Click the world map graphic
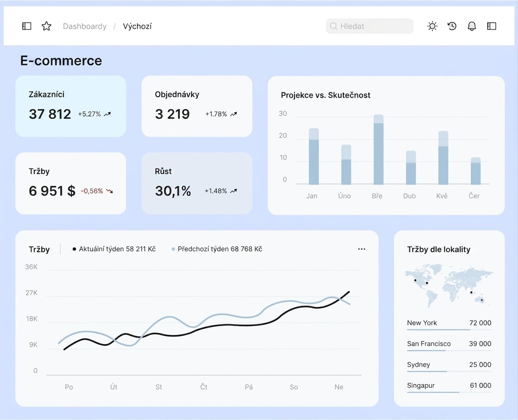Screen dimensions: 518x420 coord(449,285)
